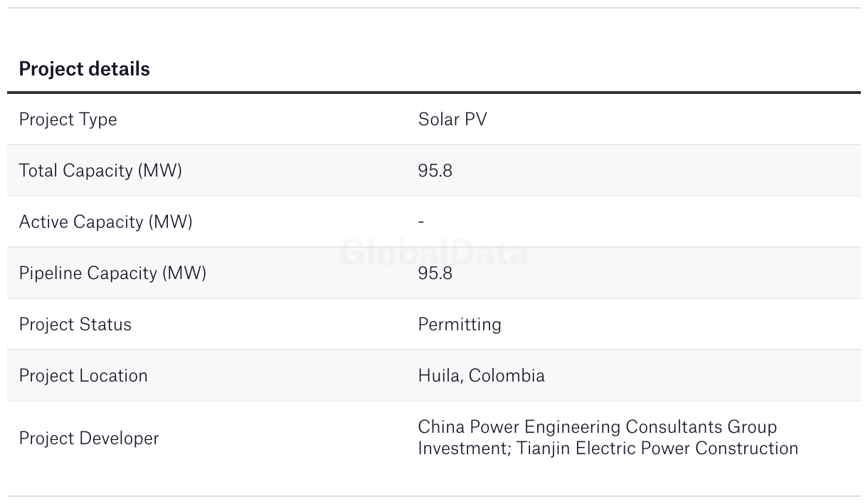Click the word Huila in the location
Screen dimensions: 868x504
(438, 376)
